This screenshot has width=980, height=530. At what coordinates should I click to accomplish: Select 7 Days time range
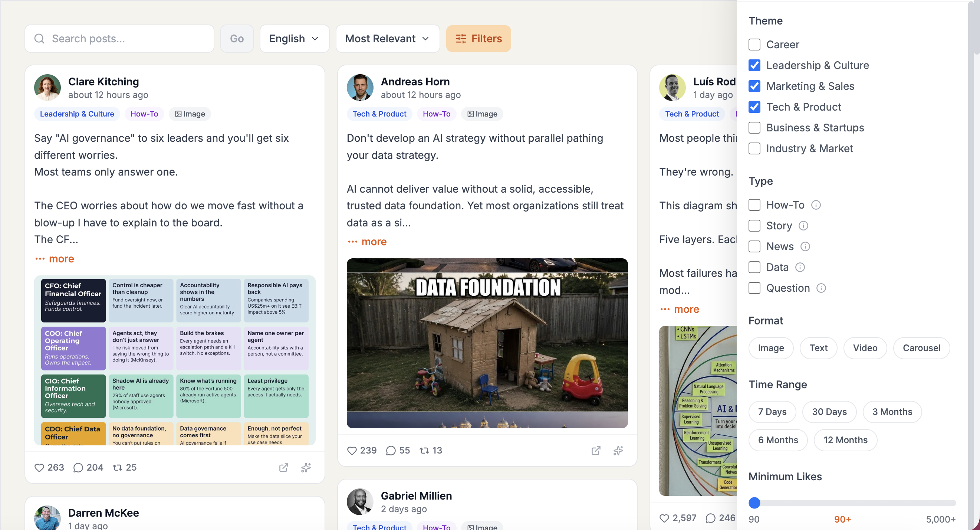[x=772, y=412]
